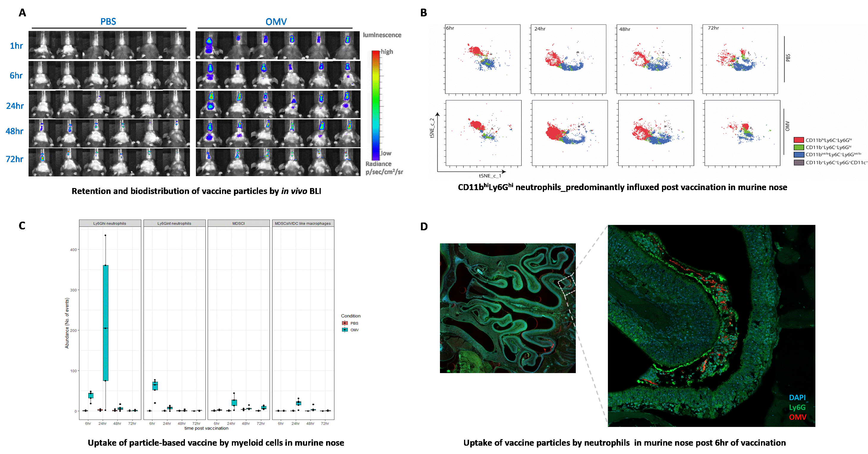Click the OMV box at 24hr in MDSCI panel
The width and height of the screenshot is (868, 454).
[x=234, y=403]
